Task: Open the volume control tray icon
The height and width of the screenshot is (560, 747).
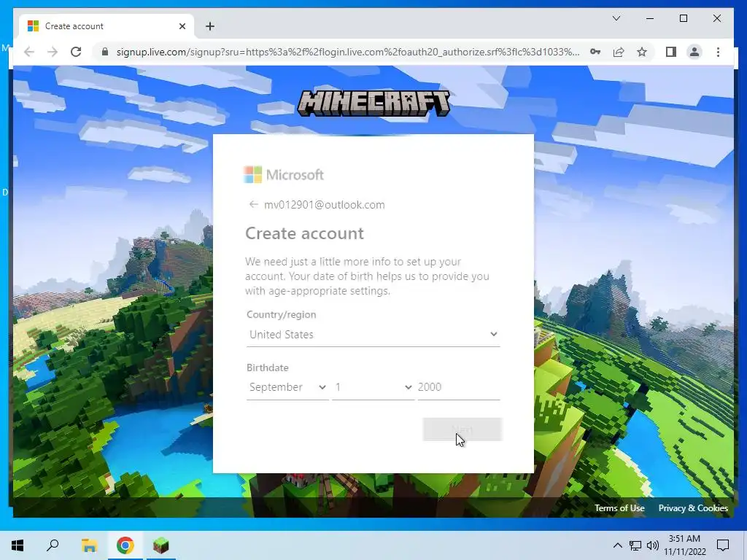Action: [x=653, y=545]
